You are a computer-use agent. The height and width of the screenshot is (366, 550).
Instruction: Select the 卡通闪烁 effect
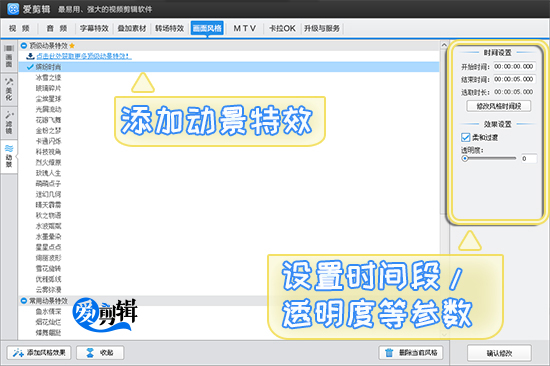(x=48, y=141)
